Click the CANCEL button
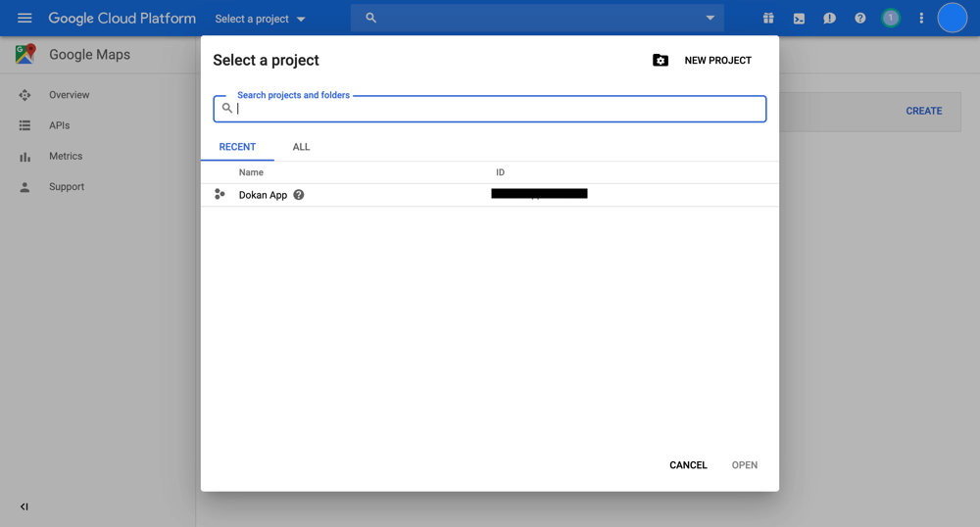Viewport: 980px width, 527px height. [x=688, y=465]
